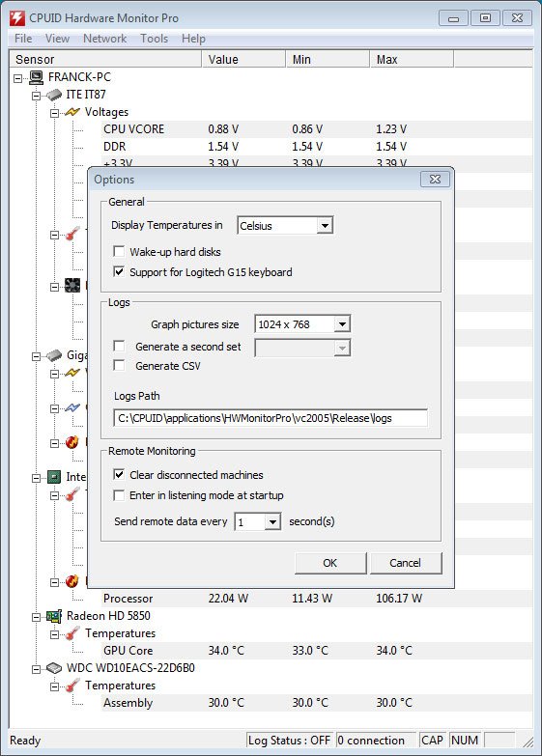Screen dimensions: 542x756
Task: Collapse the WDC WD10EACS-22D6B0 node
Action: (36, 669)
